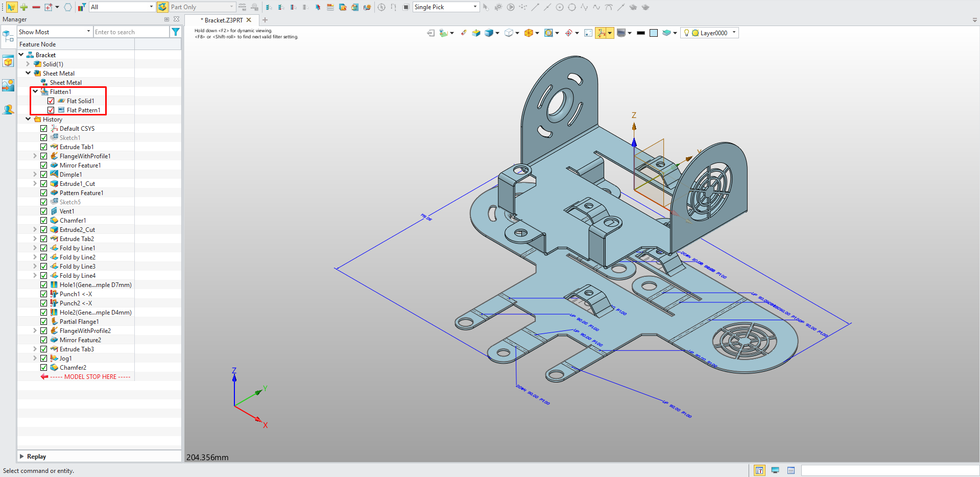Viewport: 980px width, 477px height.
Task: Click the picture icon in Manager left sidebar
Action: point(8,85)
